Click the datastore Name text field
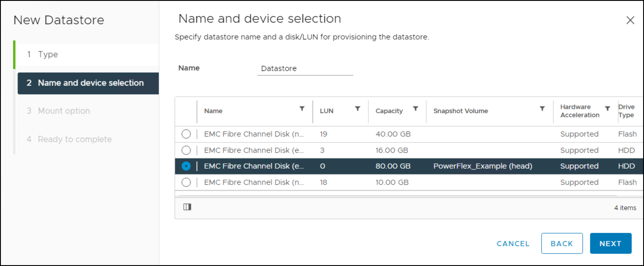The image size is (644, 266). 305,69
